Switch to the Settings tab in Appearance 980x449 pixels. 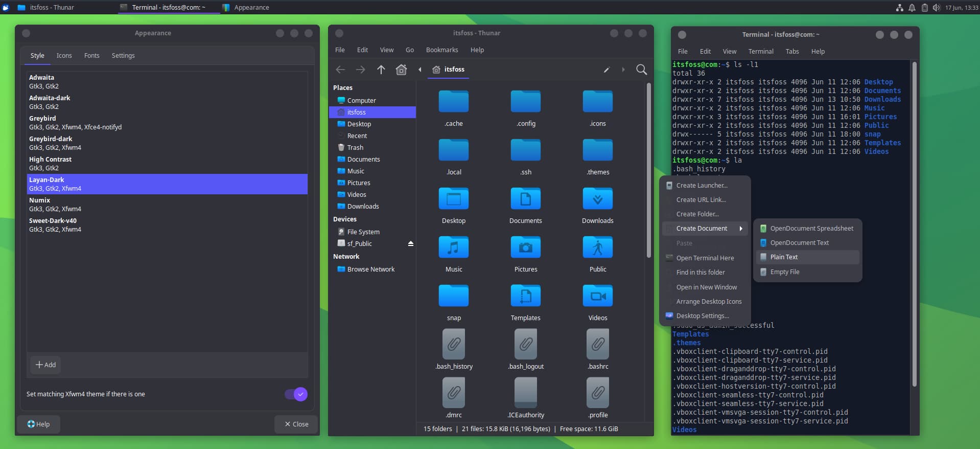(123, 56)
